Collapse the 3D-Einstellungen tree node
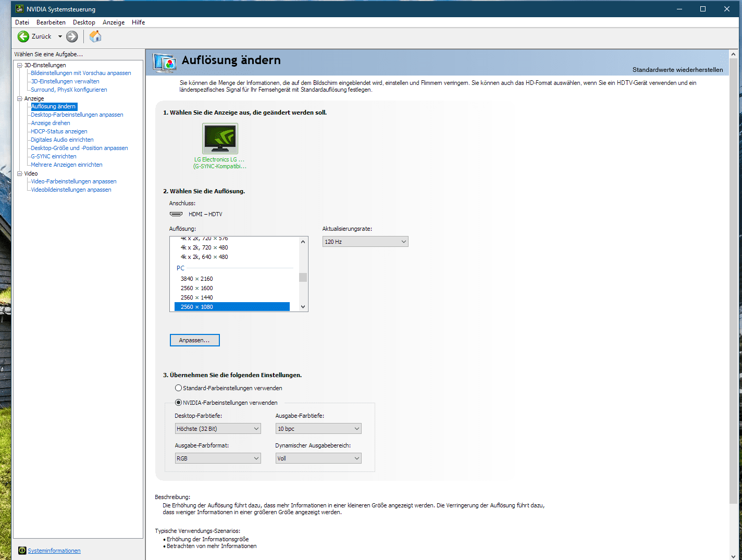 [x=20, y=65]
